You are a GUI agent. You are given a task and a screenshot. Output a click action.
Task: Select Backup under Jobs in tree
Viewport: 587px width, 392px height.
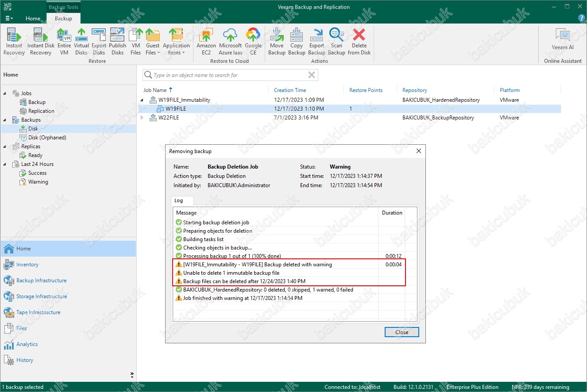tap(37, 102)
